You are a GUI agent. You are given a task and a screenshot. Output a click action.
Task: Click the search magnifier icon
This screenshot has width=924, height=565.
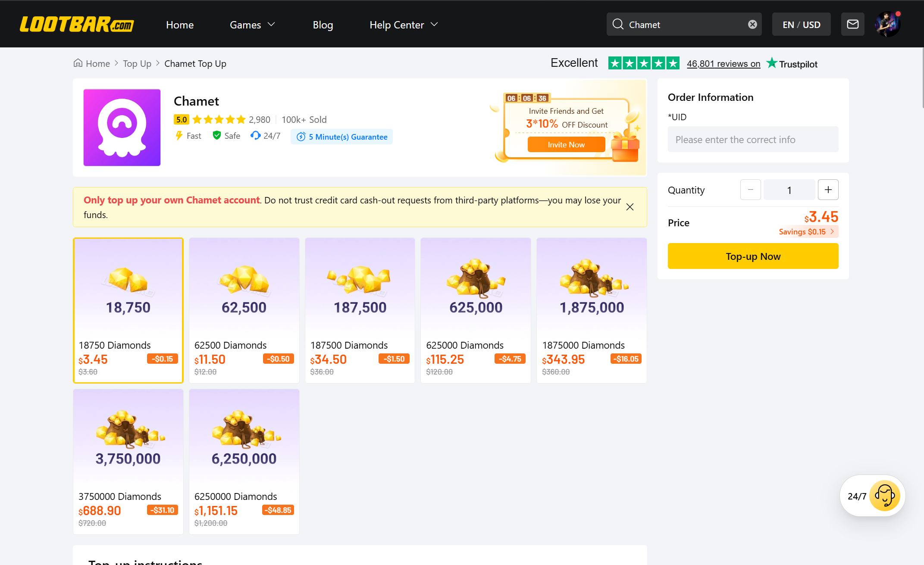[618, 24]
